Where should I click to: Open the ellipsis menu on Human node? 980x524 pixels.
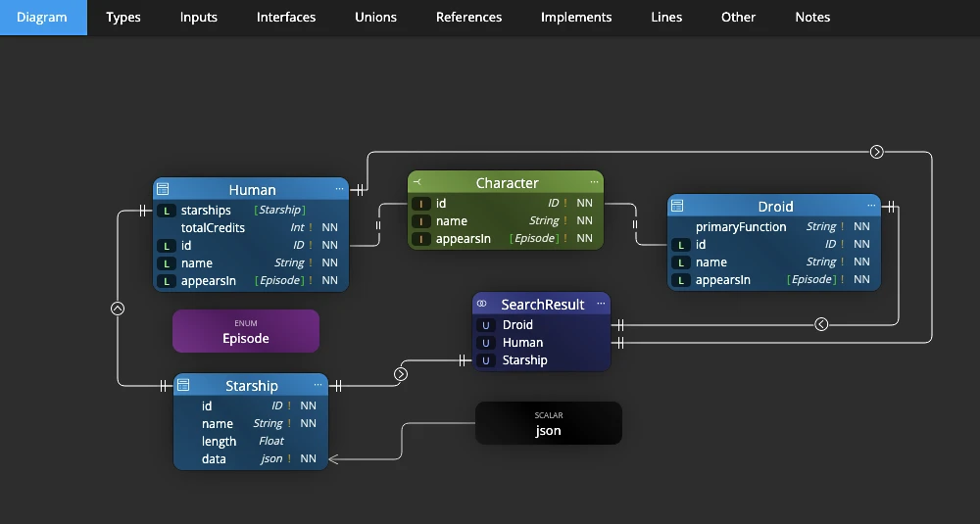tap(339, 189)
